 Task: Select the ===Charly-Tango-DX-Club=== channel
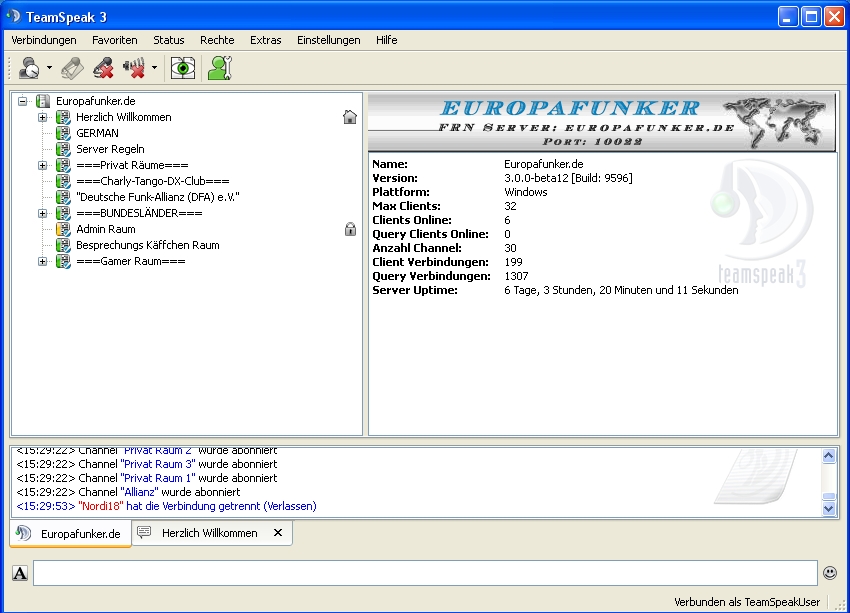click(153, 181)
